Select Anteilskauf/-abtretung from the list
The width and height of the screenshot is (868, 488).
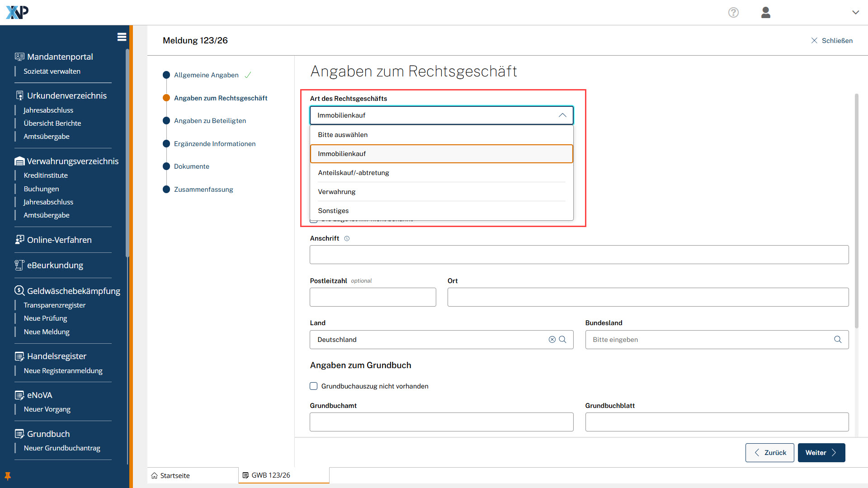[x=353, y=173]
